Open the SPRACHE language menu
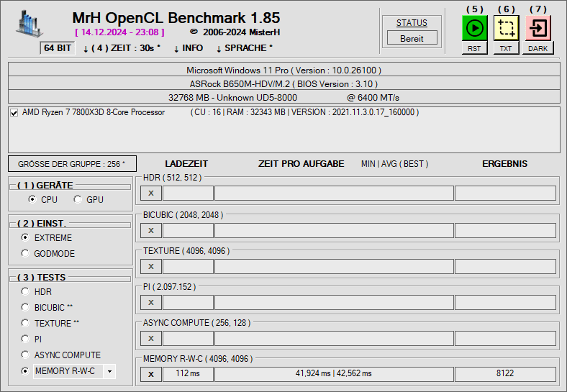 point(245,48)
